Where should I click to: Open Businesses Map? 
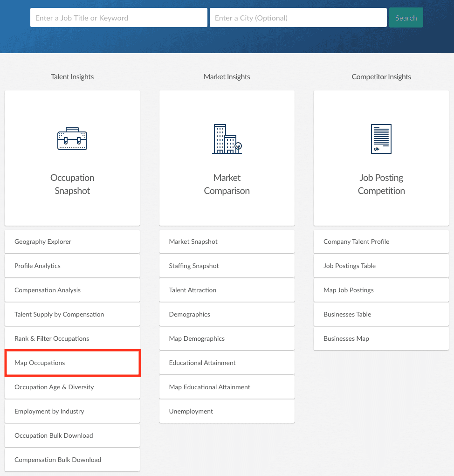(x=381, y=338)
